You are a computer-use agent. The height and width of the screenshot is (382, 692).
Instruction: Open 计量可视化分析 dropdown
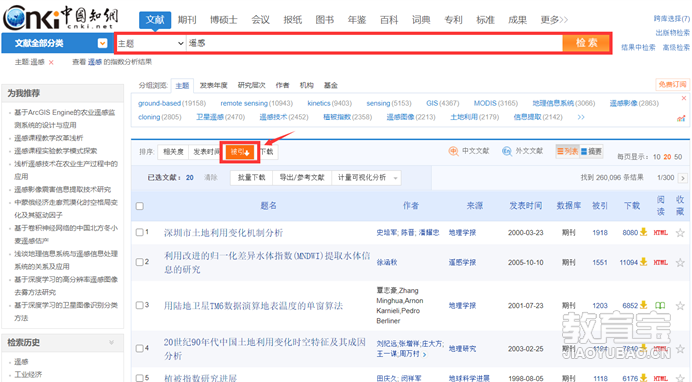(x=366, y=178)
